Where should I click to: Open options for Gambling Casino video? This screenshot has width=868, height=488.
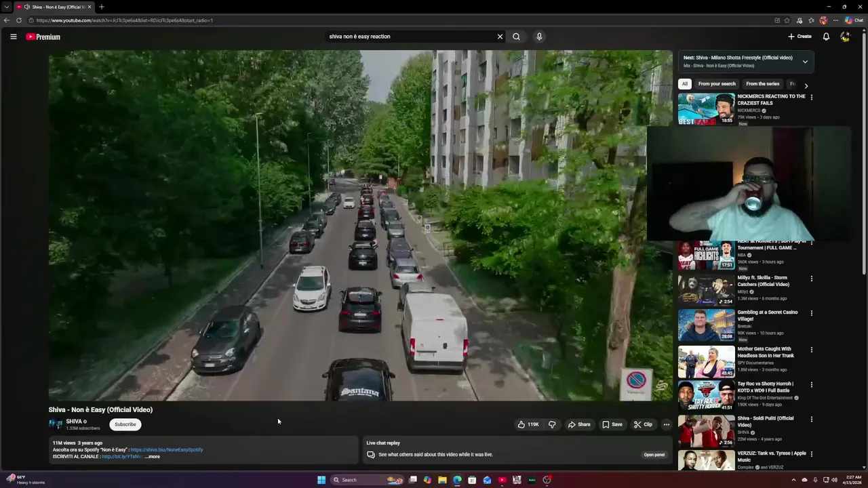tap(811, 313)
